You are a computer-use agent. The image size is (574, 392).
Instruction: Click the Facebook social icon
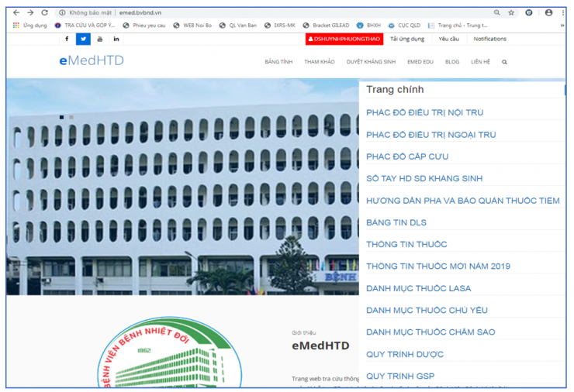click(67, 39)
